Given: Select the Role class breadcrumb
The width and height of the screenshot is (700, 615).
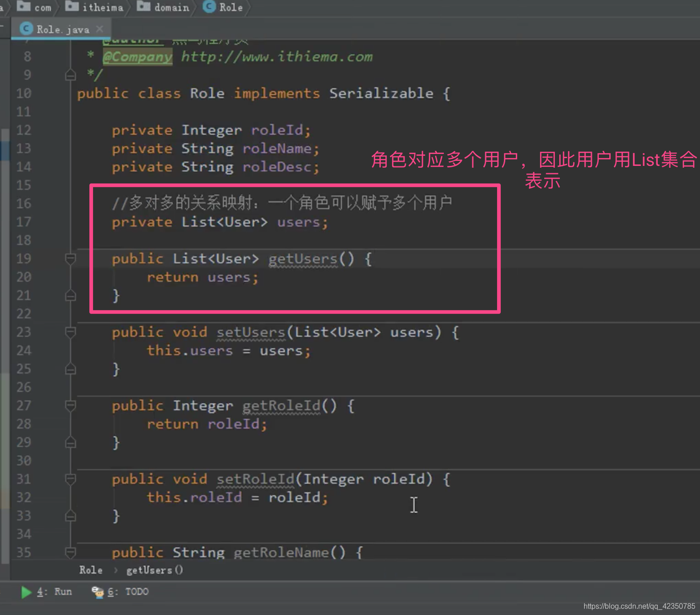Looking at the screenshot, I should [223, 7].
